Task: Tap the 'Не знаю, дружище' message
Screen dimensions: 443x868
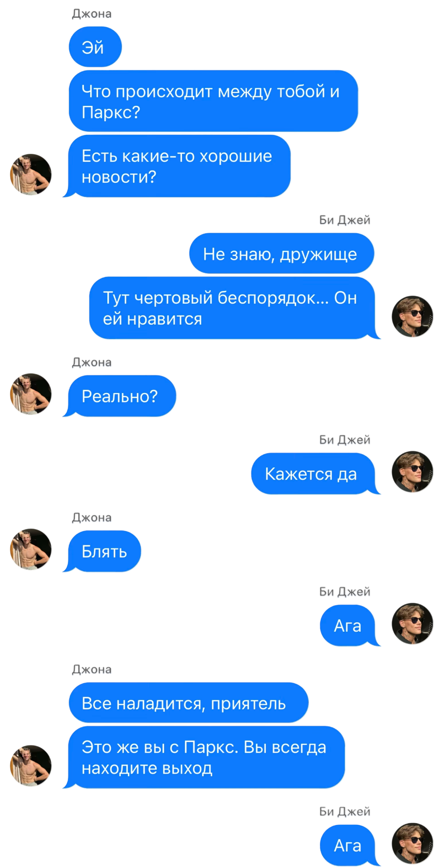Action: click(x=281, y=253)
